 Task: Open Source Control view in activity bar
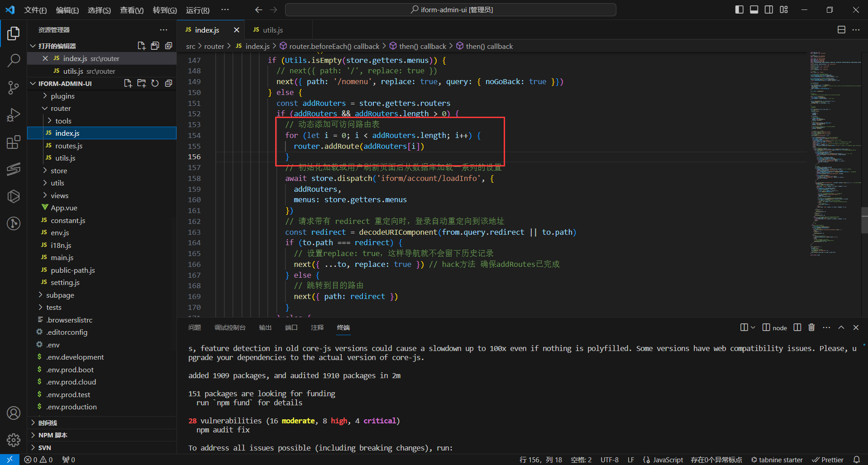[14, 87]
